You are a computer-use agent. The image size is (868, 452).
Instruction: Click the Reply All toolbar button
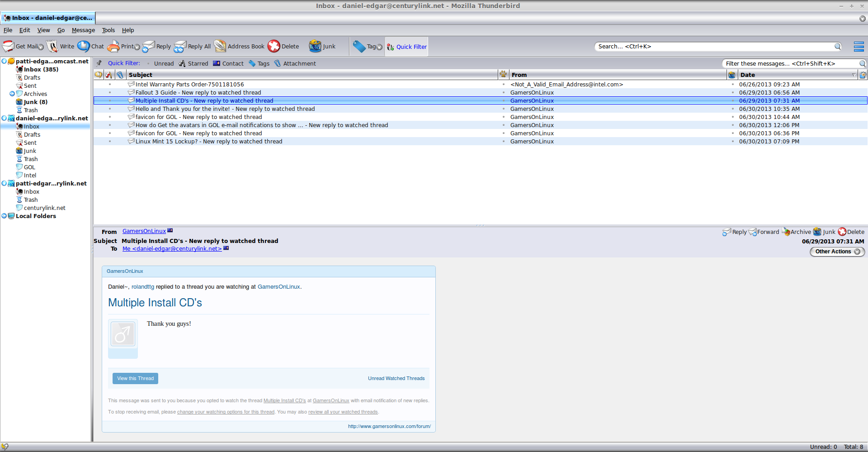(192, 46)
